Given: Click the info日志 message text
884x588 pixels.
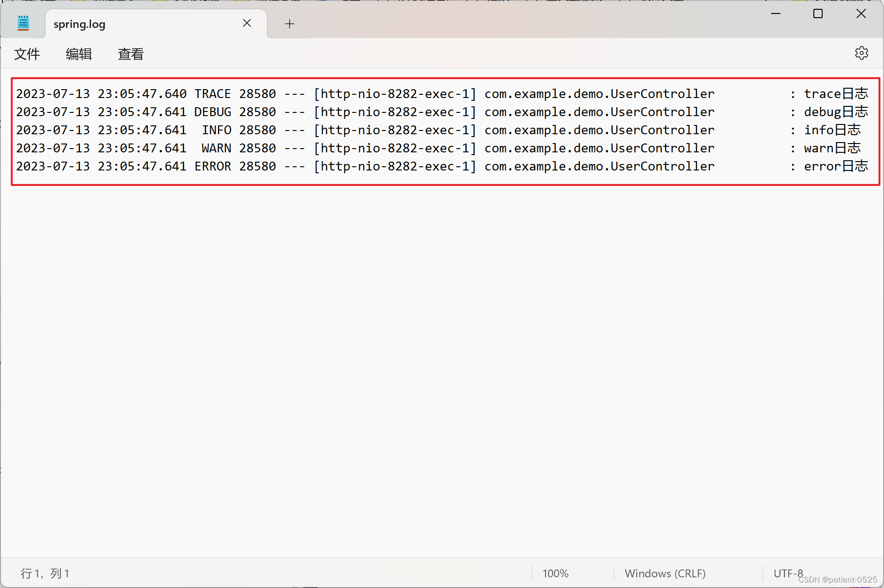Looking at the screenshot, I should point(832,130).
